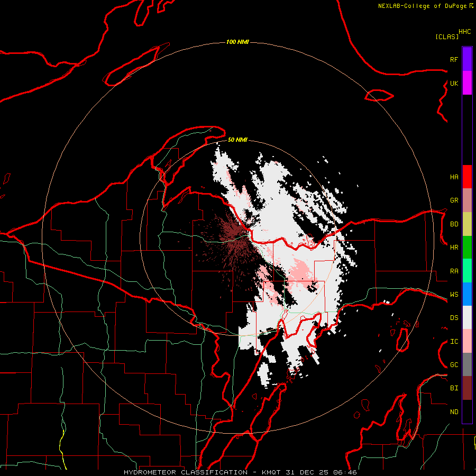This screenshot has width=476, height=476.
Task: Click the HYDROMETEOR CLASSIFICATION title text
Action: click(186, 472)
